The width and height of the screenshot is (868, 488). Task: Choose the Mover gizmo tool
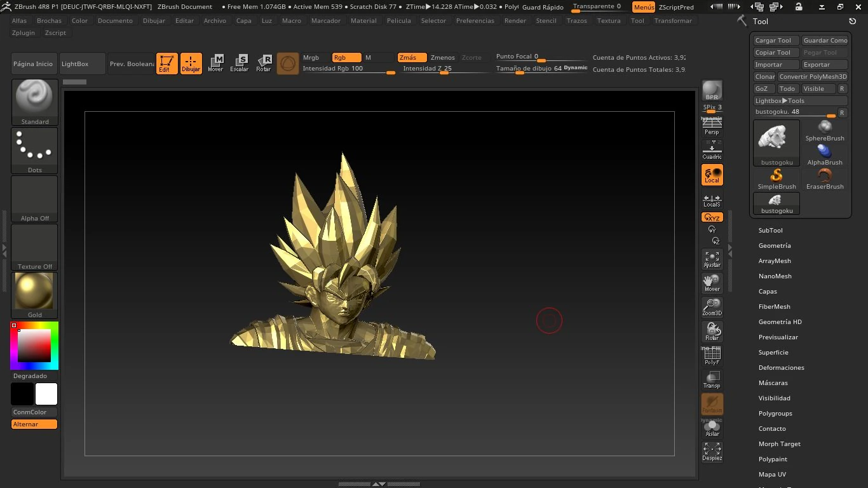(215, 64)
